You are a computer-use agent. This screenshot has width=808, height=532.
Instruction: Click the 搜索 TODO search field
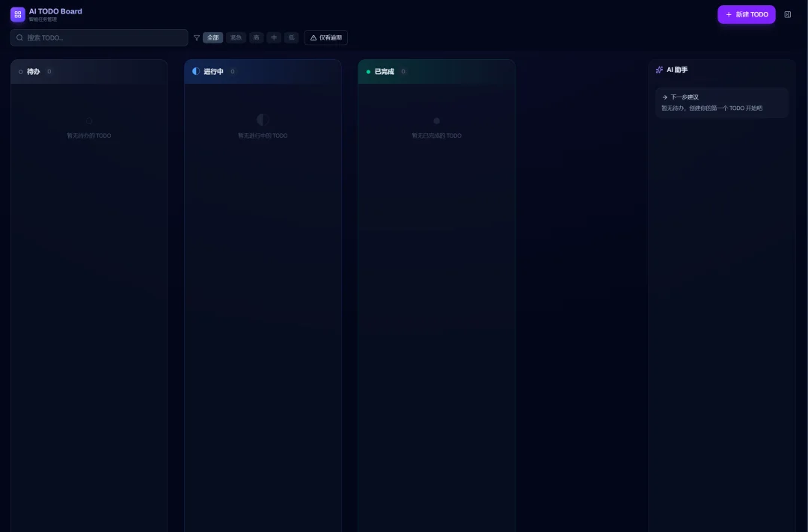pyautogui.click(x=99, y=37)
